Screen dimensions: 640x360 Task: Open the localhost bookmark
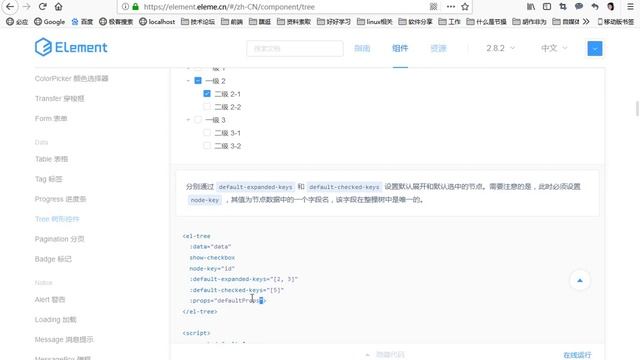point(157,22)
